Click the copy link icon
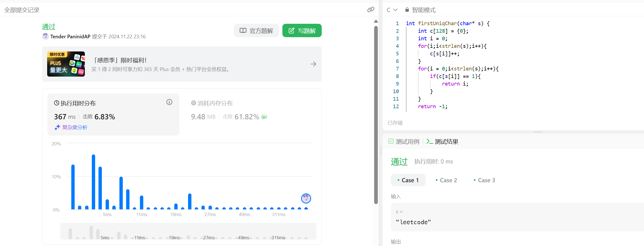Screen dimensions: 644x246 pyautogui.click(x=371, y=10)
